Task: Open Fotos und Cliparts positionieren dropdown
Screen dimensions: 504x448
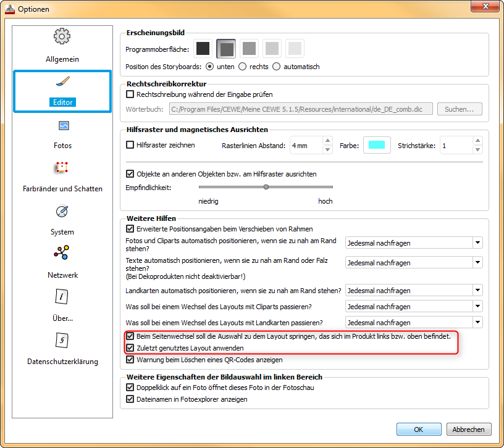Action: click(414, 243)
